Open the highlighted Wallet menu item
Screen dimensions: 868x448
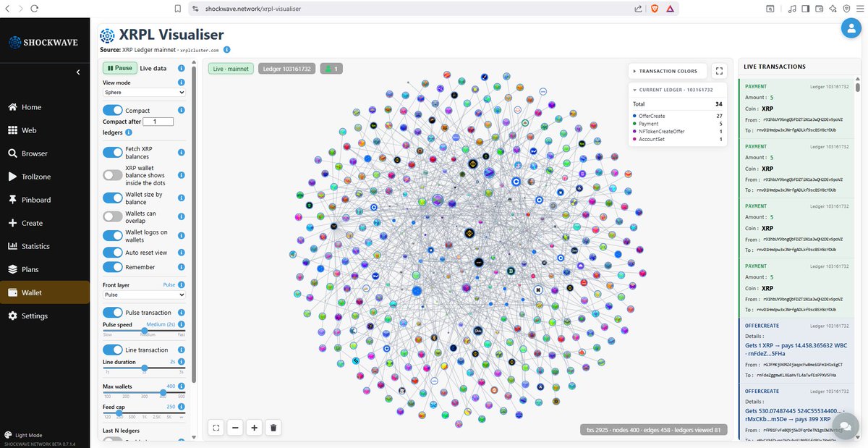coord(45,292)
